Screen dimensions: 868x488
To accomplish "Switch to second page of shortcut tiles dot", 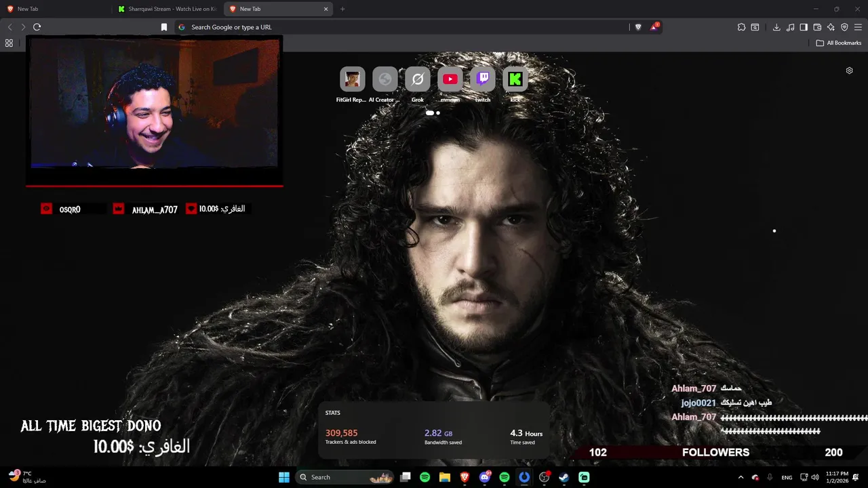I will (438, 113).
